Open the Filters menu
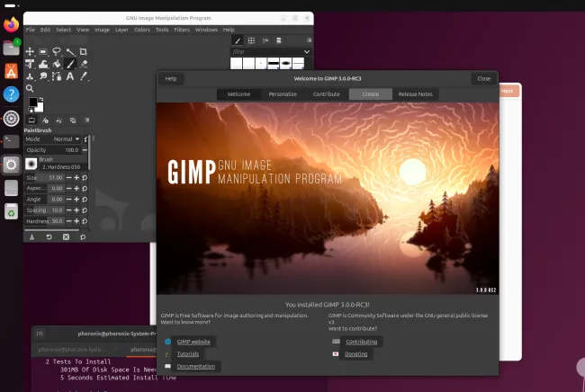This screenshot has height=392, width=585. click(181, 30)
